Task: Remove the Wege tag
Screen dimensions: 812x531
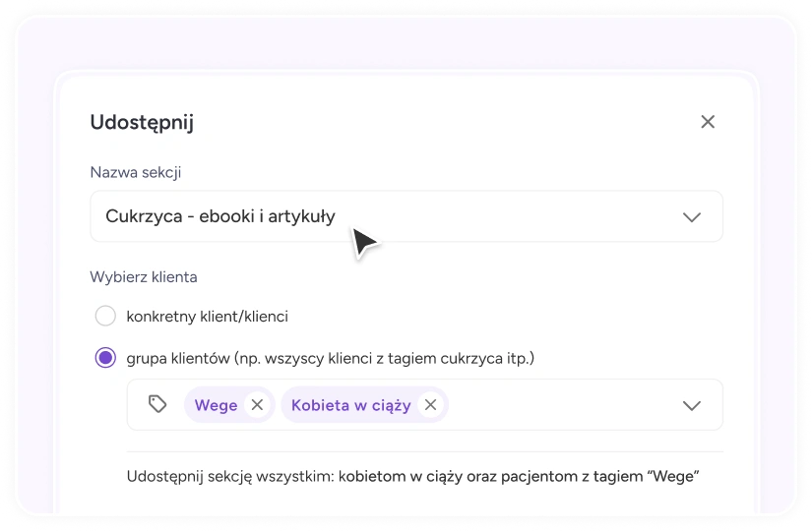Action: (x=257, y=405)
